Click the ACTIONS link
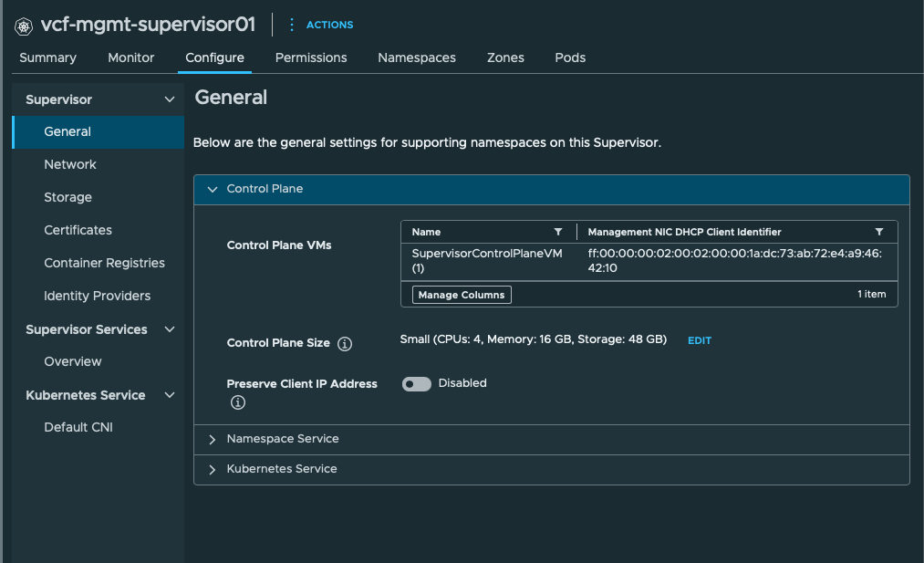 pos(330,25)
